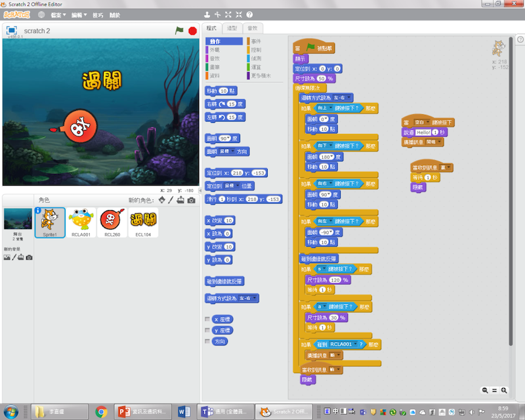525x420 pixels.
Task: Tick the y 座標 reporter checkbox
Action: [x=208, y=330]
